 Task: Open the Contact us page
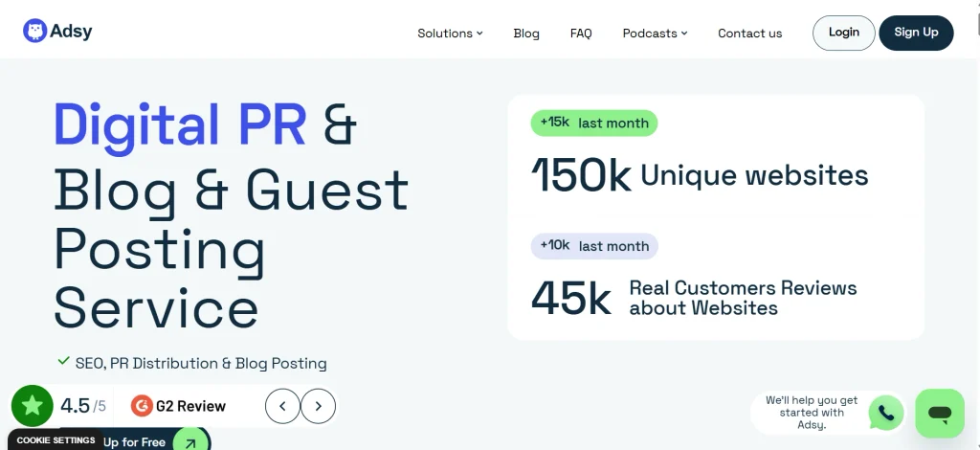pos(749,34)
